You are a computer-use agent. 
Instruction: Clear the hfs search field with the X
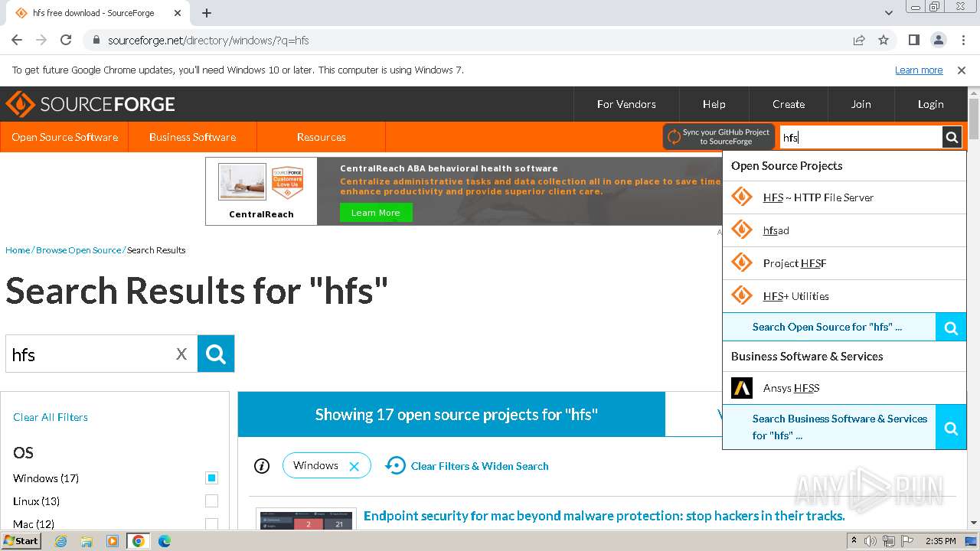pyautogui.click(x=181, y=354)
